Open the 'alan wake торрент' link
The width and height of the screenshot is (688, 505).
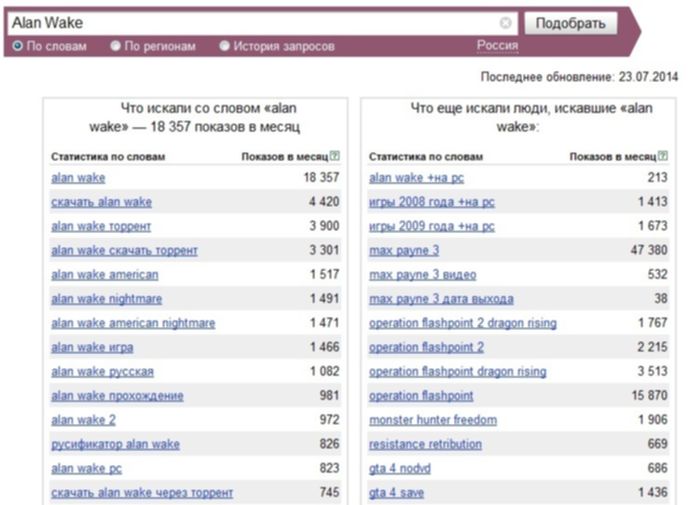coord(101,226)
